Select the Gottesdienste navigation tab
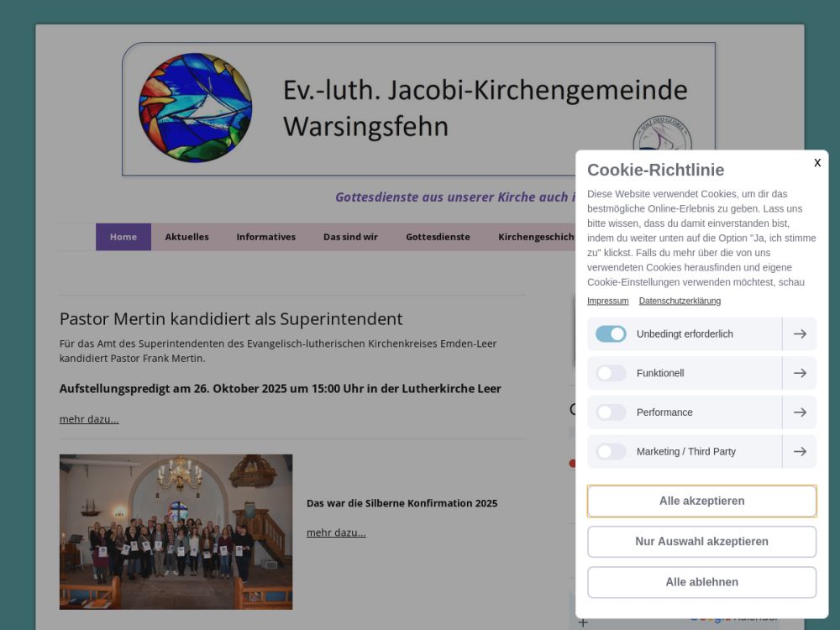The image size is (840, 630). [438, 237]
